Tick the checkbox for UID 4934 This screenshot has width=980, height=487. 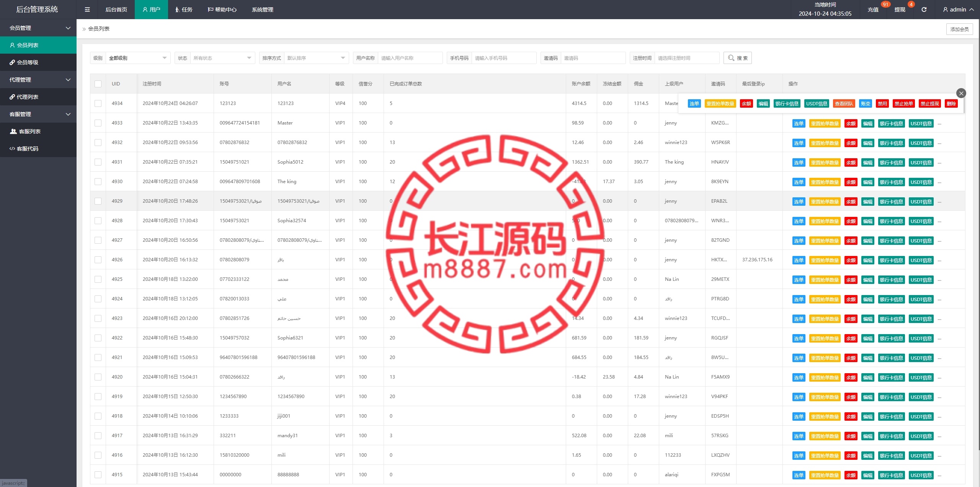click(x=98, y=103)
